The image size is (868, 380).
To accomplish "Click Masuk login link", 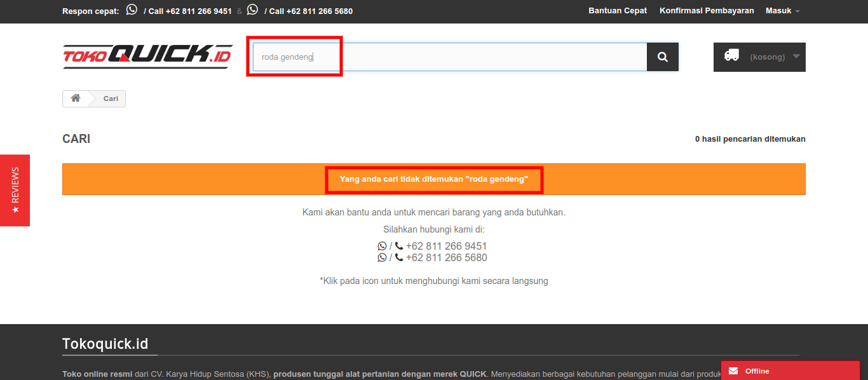I will (778, 11).
